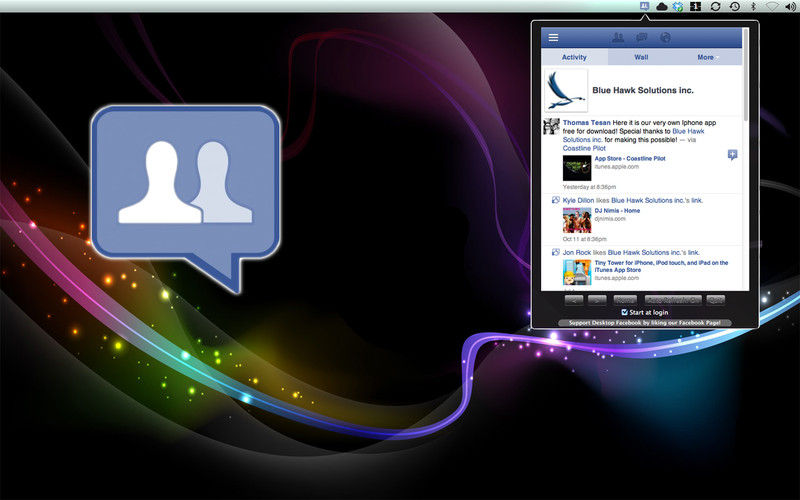This screenshot has height=500, width=800.
Task: Open the friend requests icon
Action: click(618, 37)
